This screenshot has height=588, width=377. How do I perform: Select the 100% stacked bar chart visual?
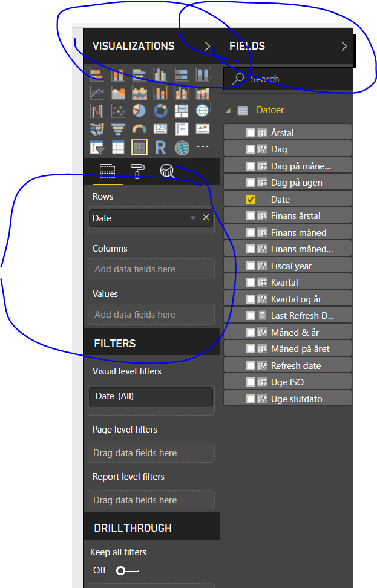(182, 75)
